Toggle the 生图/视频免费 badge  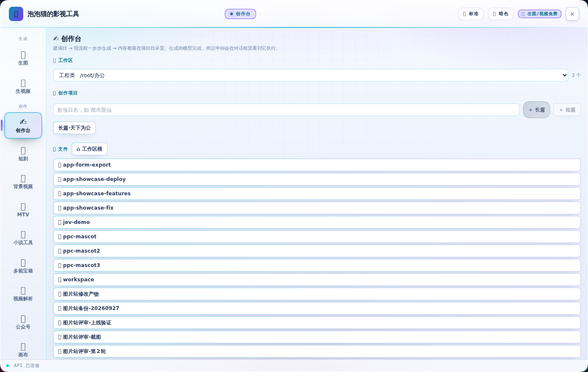[x=539, y=14]
